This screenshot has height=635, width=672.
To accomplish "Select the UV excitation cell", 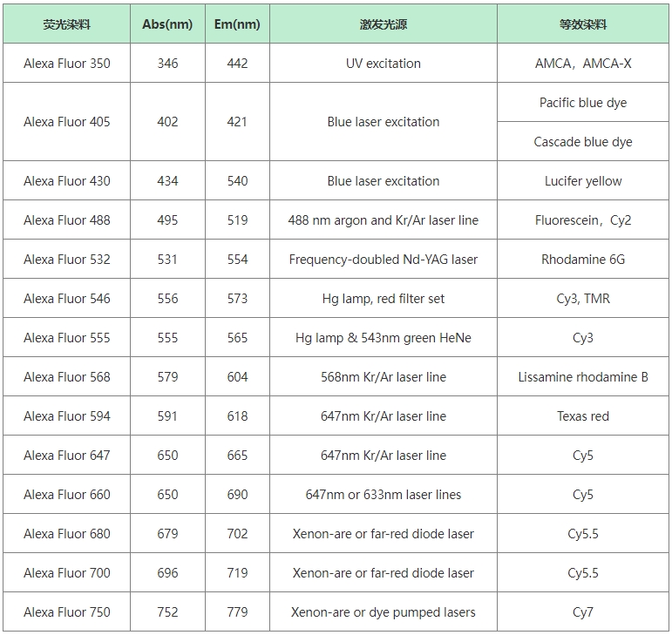I will click(384, 64).
